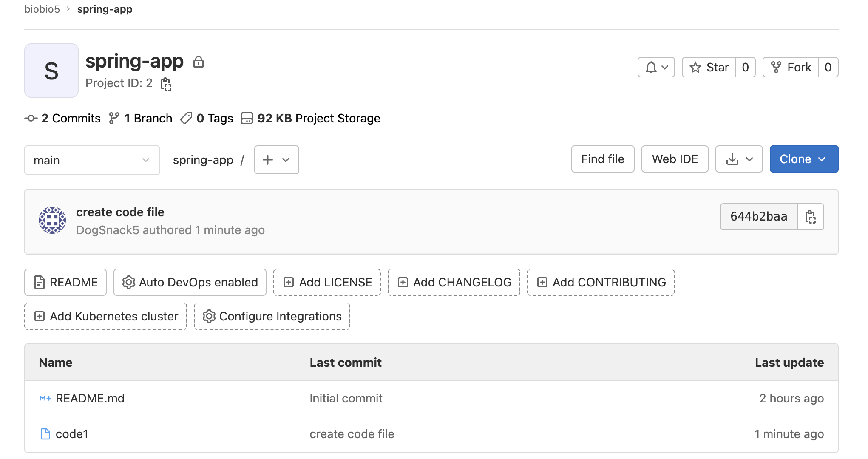Screen dimensions: 868x459
Task: Click the README.md markdown file icon
Action: [x=45, y=398]
